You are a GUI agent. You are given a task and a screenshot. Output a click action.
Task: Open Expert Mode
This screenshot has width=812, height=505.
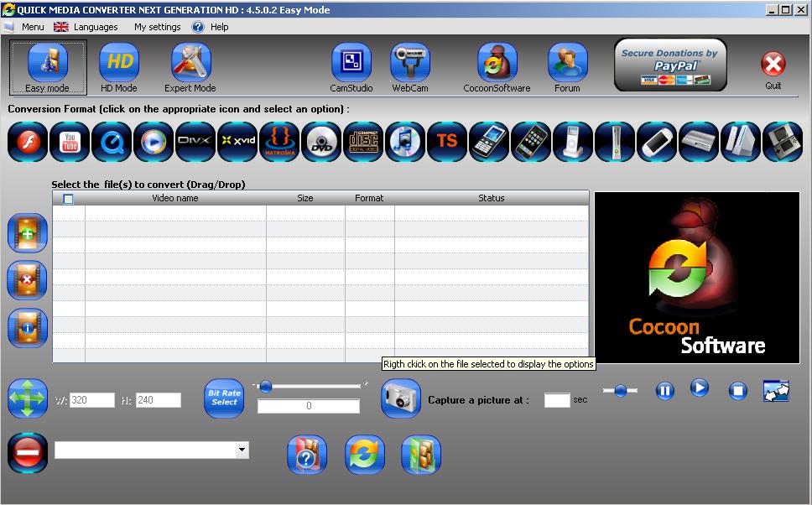(190, 67)
